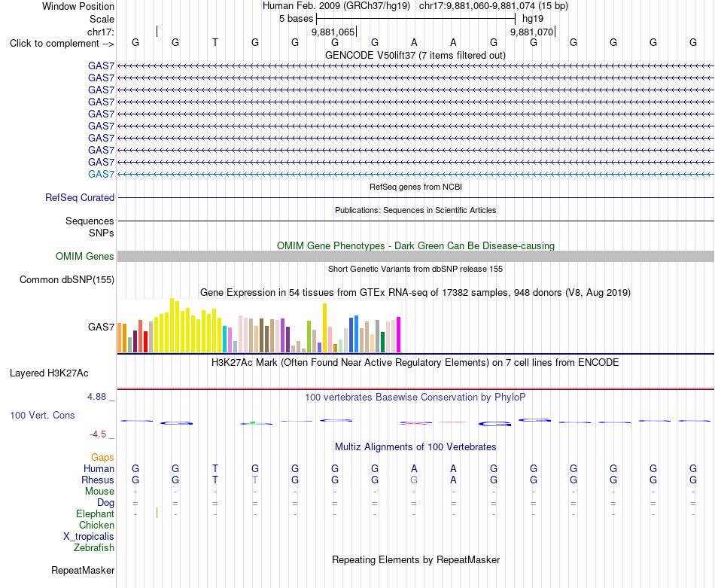The width and height of the screenshot is (715, 588).
Task: Click the 'Human Feb. 2009 (GRCh37/hg19)' title
Action: coord(336,6)
